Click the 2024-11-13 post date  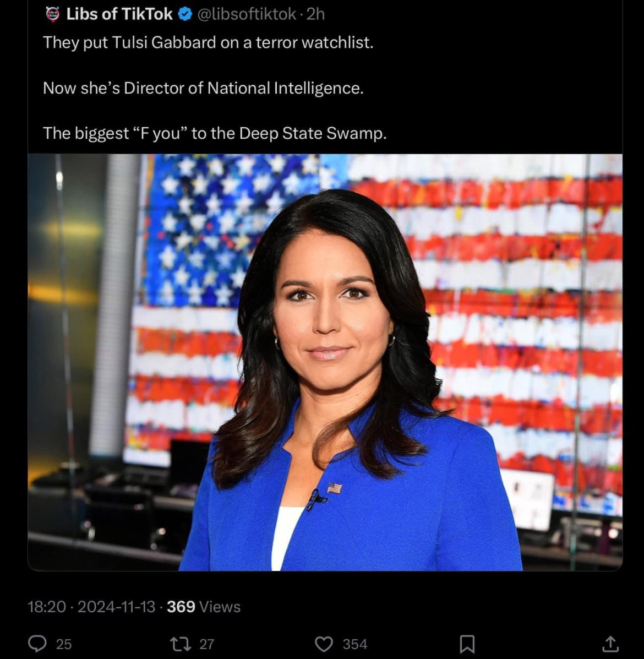pyautogui.click(x=116, y=607)
